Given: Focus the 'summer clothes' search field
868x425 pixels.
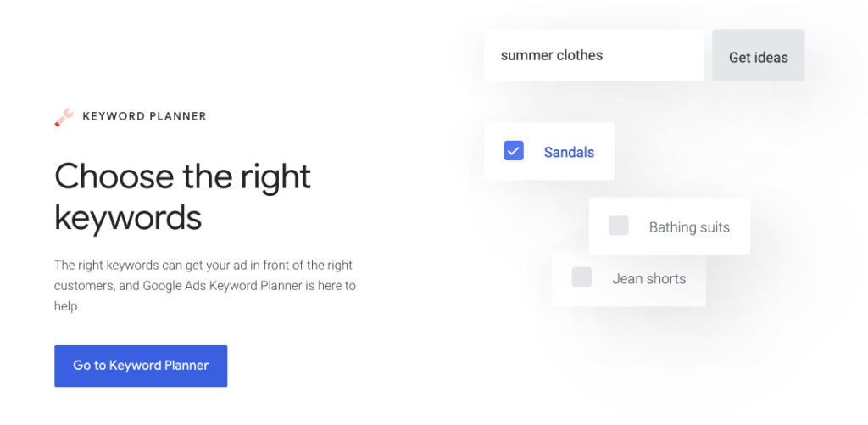Looking at the screenshot, I should pos(593,56).
